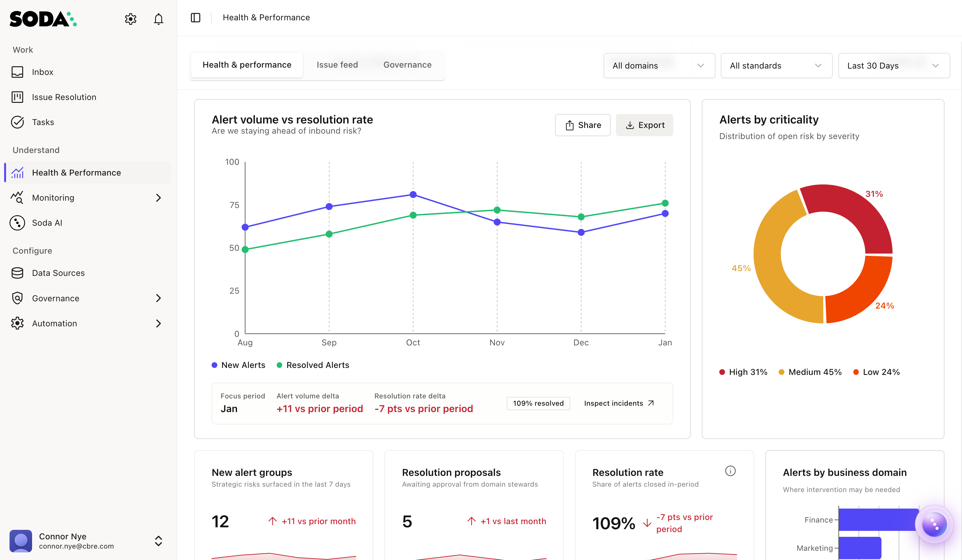962x560 pixels.
Task: Follow the Inspect incidents link
Action: [x=619, y=403]
